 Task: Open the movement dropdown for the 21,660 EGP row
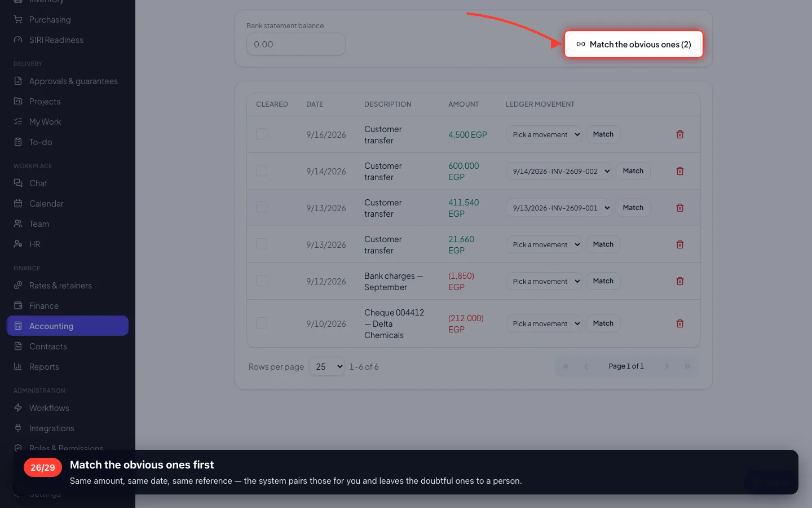click(544, 244)
